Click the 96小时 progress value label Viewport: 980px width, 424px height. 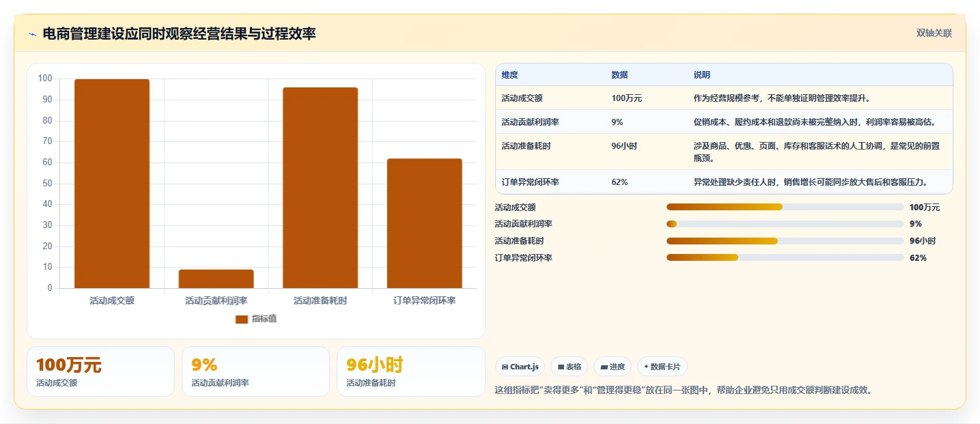pyautogui.click(x=923, y=241)
